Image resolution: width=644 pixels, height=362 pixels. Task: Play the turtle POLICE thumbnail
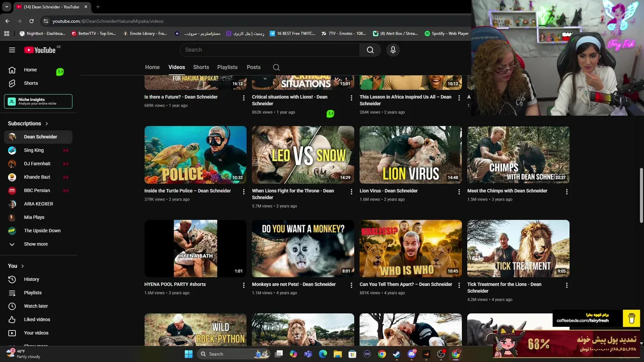click(x=195, y=155)
